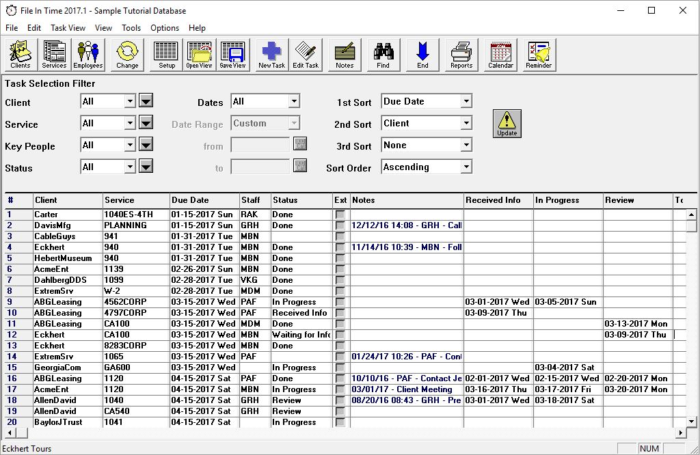Open the Task View menu
Image resolution: width=700 pixels, height=455 pixels.
click(68, 28)
